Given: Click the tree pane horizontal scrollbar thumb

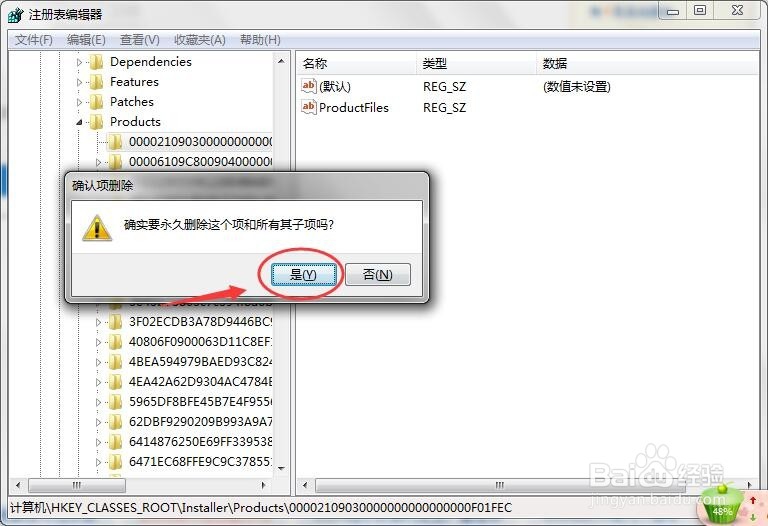Looking at the screenshot, I should click(x=77, y=485).
